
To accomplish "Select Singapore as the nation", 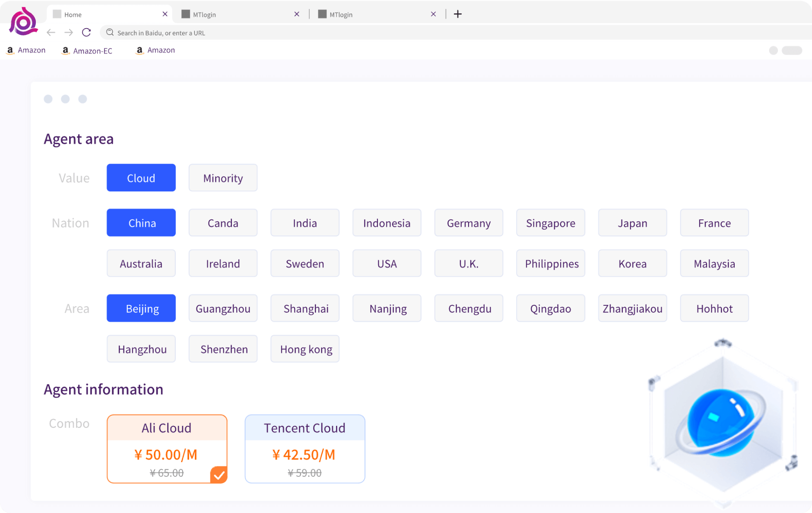I will (550, 223).
